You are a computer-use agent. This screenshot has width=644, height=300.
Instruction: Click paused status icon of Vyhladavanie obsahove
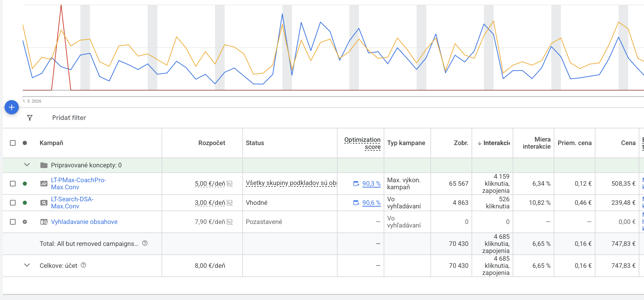25,222
